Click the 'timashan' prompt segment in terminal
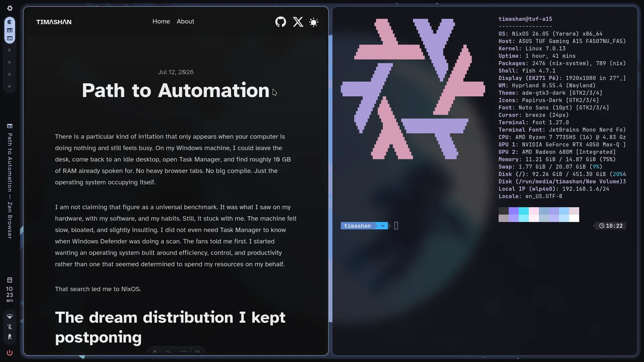Image resolution: width=644 pixels, height=362 pixels. pyautogui.click(x=357, y=226)
